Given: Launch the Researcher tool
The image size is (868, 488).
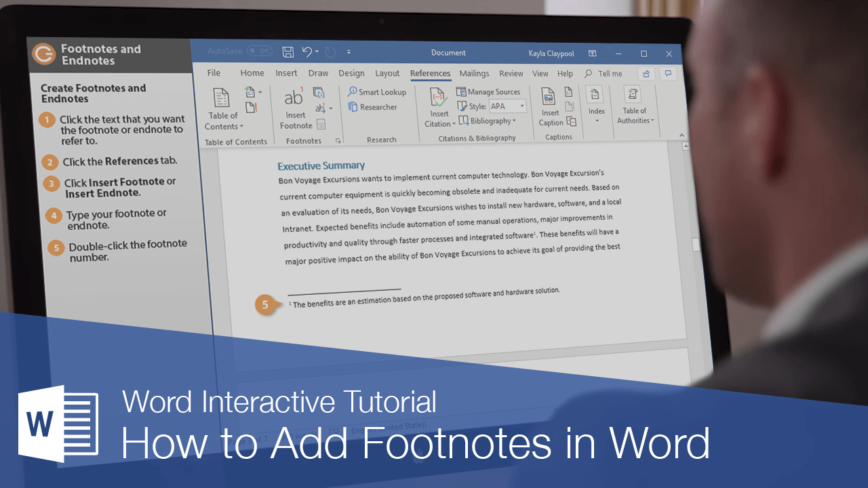Looking at the screenshot, I should 373,107.
